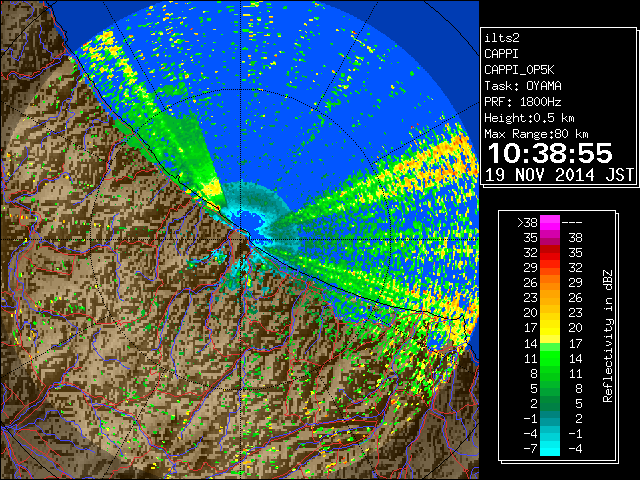The width and height of the screenshot is (640, 480).
Task: Click the 'CAPPI_0P5K' product name text
Action: tap(519, 70)
